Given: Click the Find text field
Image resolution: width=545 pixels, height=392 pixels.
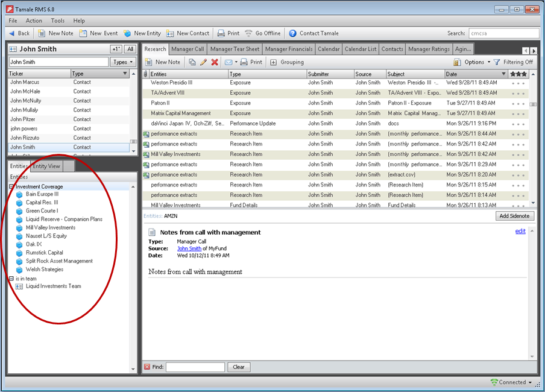Looking at the screenshot, I should coord(195,367).
